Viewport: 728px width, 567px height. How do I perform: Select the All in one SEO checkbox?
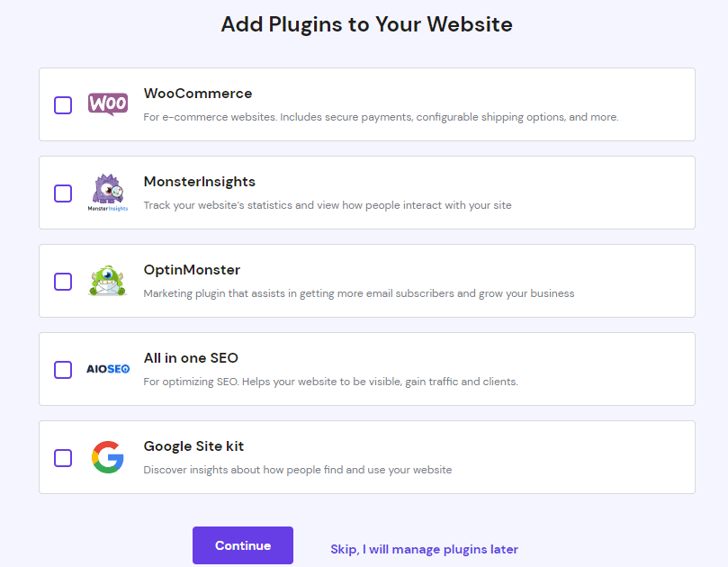coord(63,370)
